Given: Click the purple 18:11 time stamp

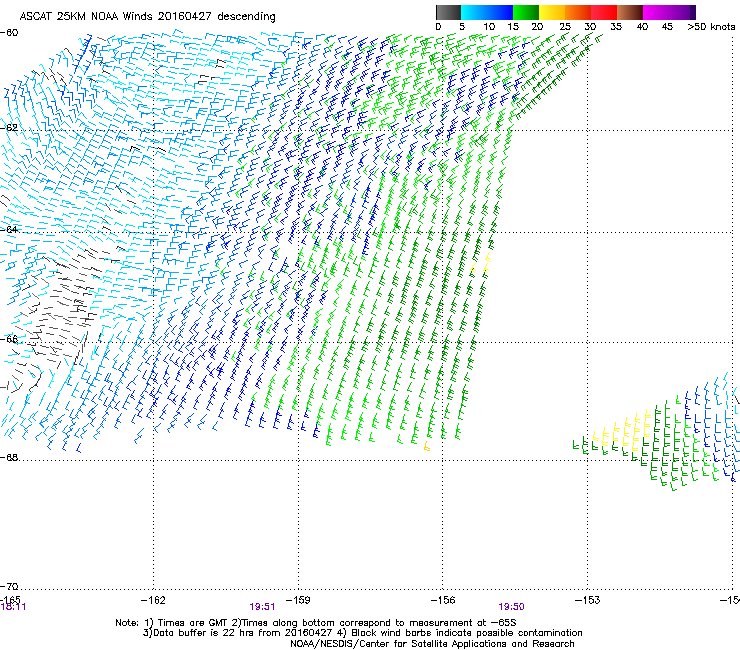Looking at the screenshot, I should 13,607.
